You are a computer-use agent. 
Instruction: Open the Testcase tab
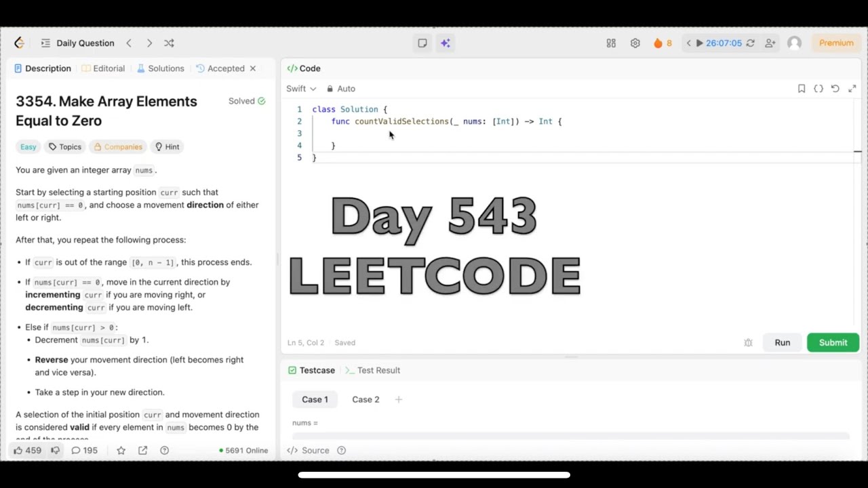(x=311, y=370)
